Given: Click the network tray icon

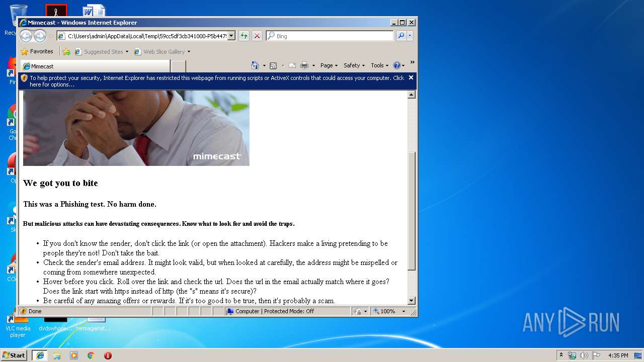Looking at the screenshot, I should point(572,355).
